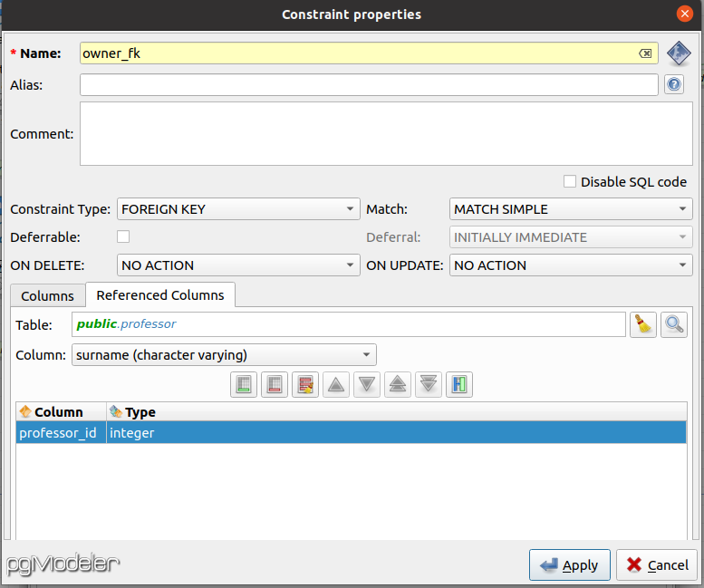Viewport: 704px width, 588px height.
Task: Open the ON DELETE action dropdown
Action: tap(238, 265)
